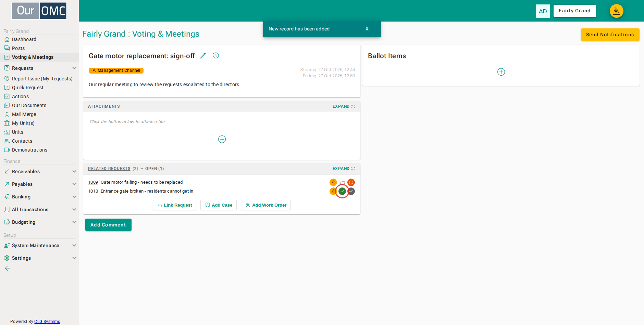Click the Add Case button
Image resolution: width=644 pixels, height=325 pixels.
tap(219, 205)
